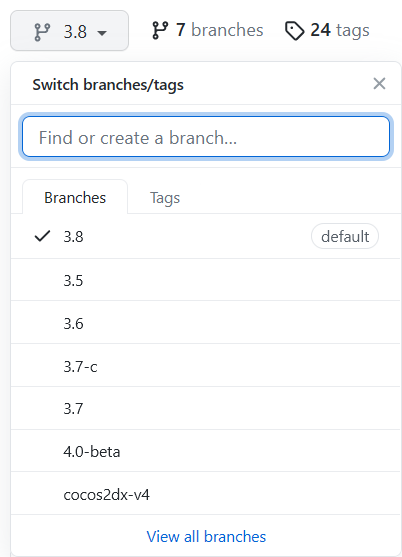Click the dropdown caret next to 3.8
Screen dimensions: 402x557
102,33
